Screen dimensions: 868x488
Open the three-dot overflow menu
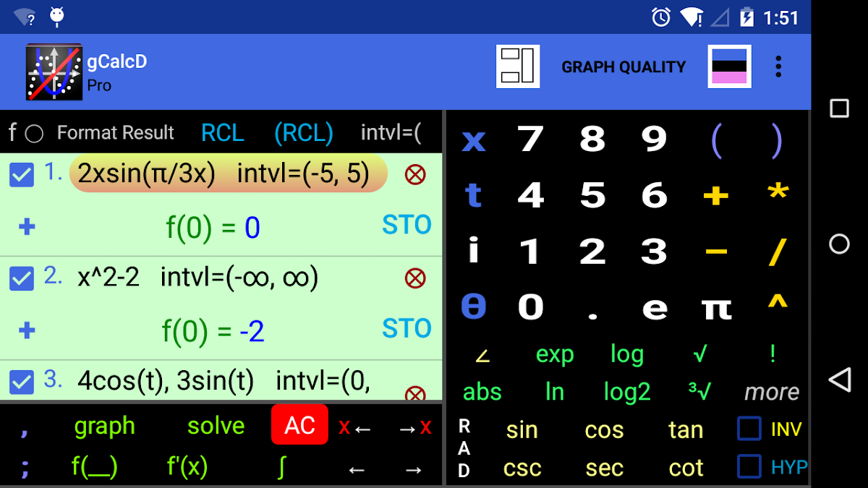778,67
